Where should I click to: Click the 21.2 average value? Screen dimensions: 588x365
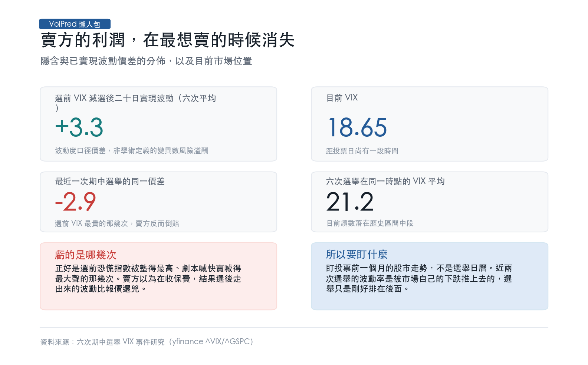tap(350, 202)
